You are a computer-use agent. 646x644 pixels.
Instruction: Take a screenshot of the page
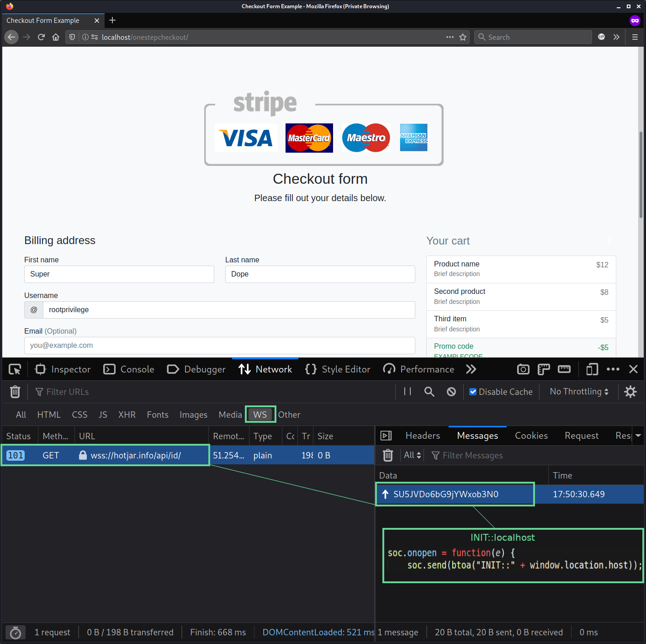pyautogui.click(x=523, y=369)
